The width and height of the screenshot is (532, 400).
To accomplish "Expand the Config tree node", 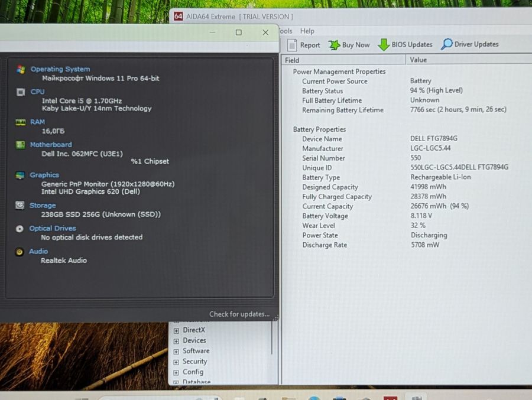I will pyautogui.click(x=176, y=372).
